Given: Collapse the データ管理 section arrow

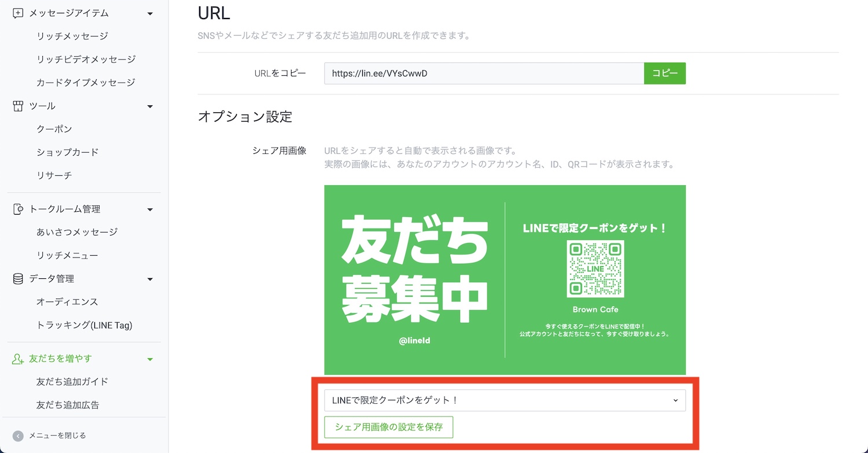Looking at the screenshot, I should pos(150,279).
